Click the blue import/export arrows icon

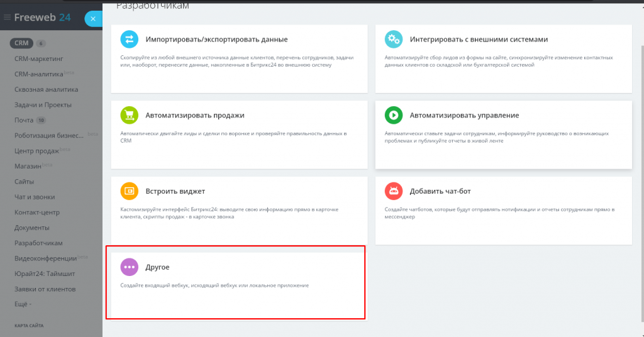click(129, 40)
